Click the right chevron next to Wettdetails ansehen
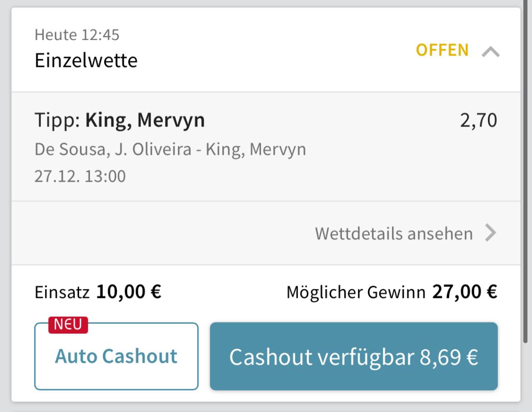 tap(491, 233)
